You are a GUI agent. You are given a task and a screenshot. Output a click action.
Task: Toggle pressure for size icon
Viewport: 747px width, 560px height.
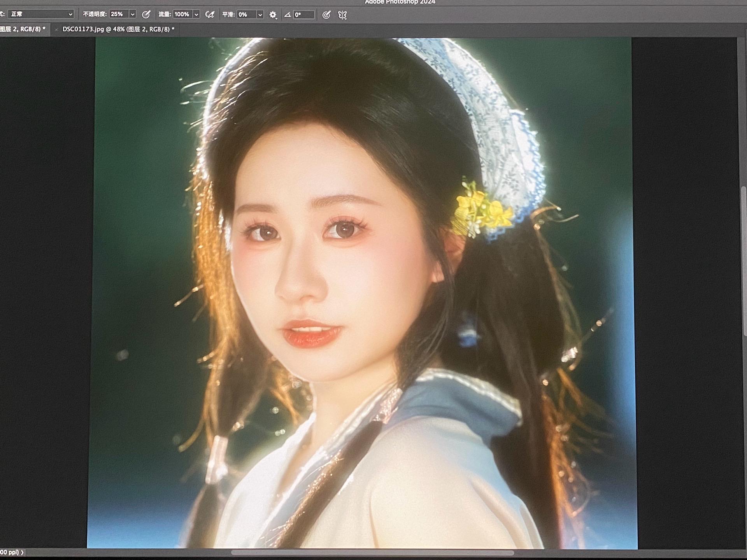point(326,15)
